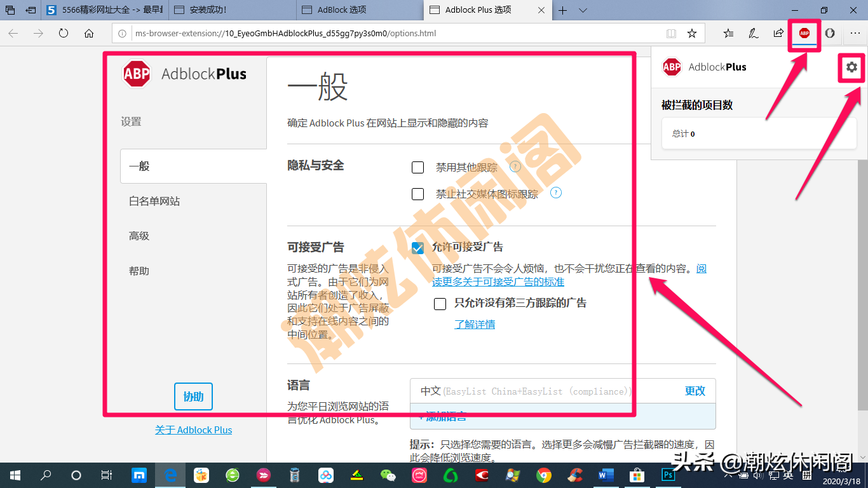Check 只允许没有第三方跟踪的广告 option
The image size is (868, 488).
tap(440, 304)
